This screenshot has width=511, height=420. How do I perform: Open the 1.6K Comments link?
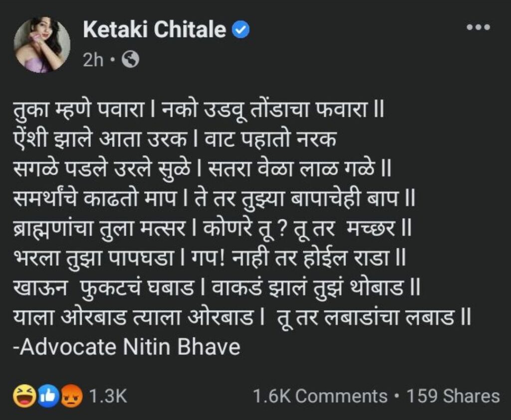320,396
